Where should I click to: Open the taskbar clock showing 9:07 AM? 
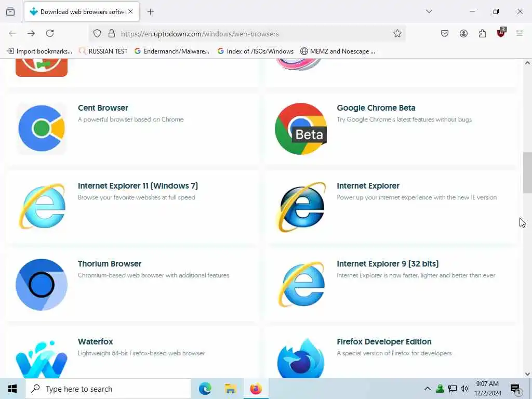[487, 389]
